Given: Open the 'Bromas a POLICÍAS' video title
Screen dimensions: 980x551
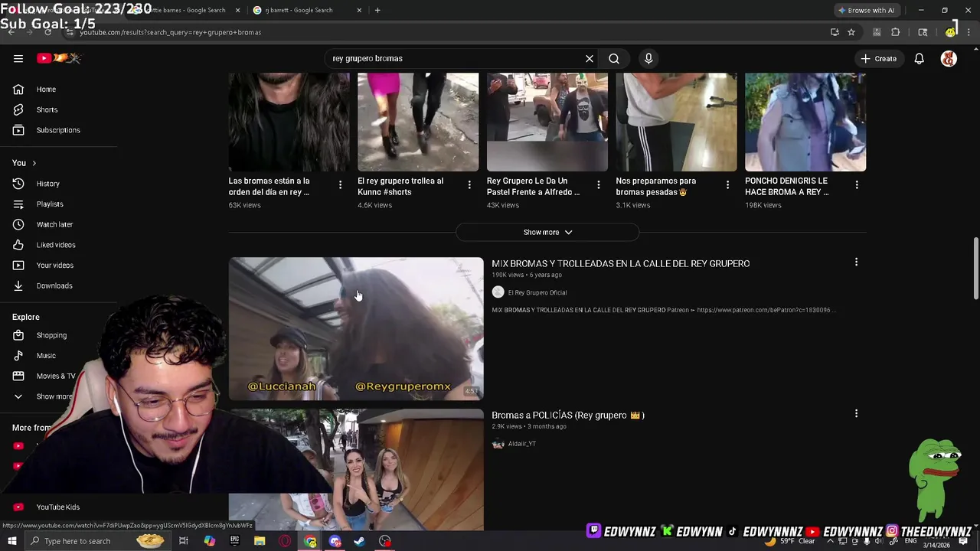Looking at the screenshot, I should [568, 415].
